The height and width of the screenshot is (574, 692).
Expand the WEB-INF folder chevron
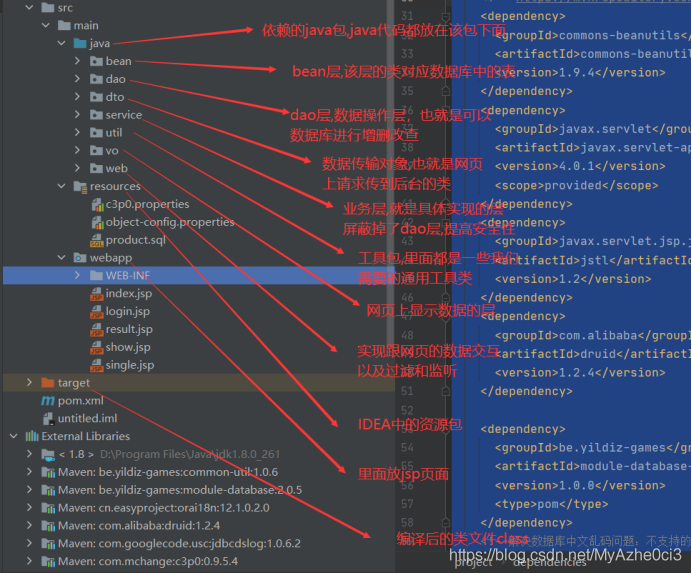[77, 275]
